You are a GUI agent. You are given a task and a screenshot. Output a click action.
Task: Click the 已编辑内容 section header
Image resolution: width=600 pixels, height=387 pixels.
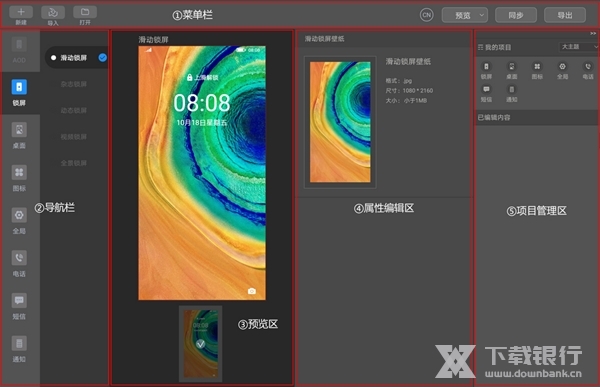click(536, 118)
